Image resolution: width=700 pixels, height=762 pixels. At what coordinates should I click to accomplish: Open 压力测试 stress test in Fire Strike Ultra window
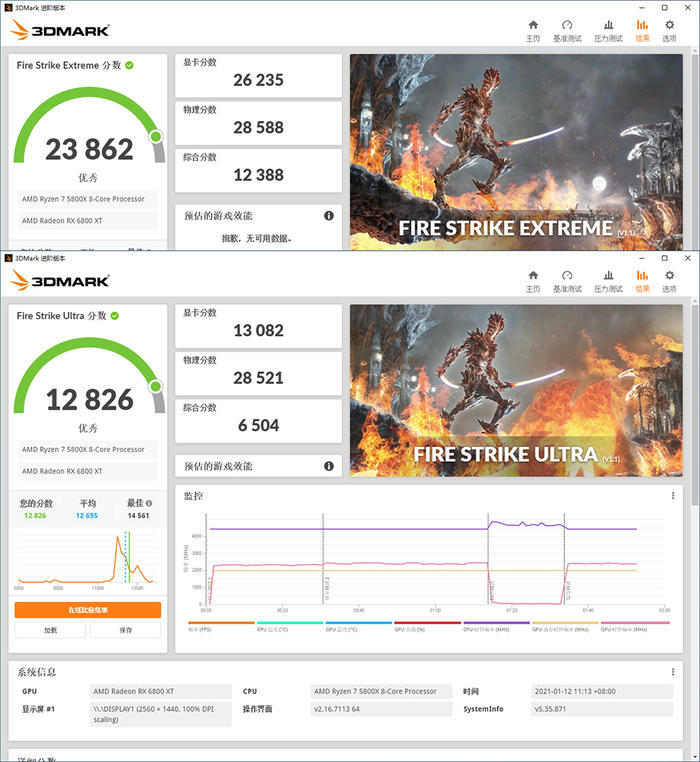click(608, 281)
